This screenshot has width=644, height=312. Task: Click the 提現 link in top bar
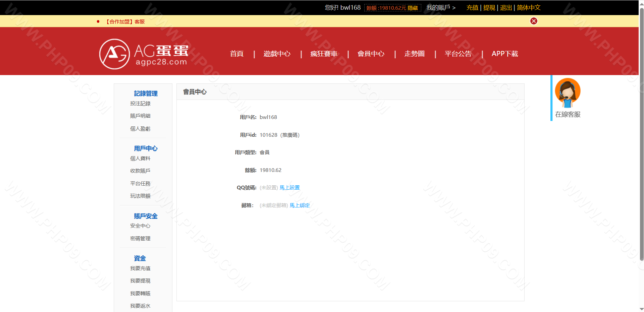pos(489,8)
